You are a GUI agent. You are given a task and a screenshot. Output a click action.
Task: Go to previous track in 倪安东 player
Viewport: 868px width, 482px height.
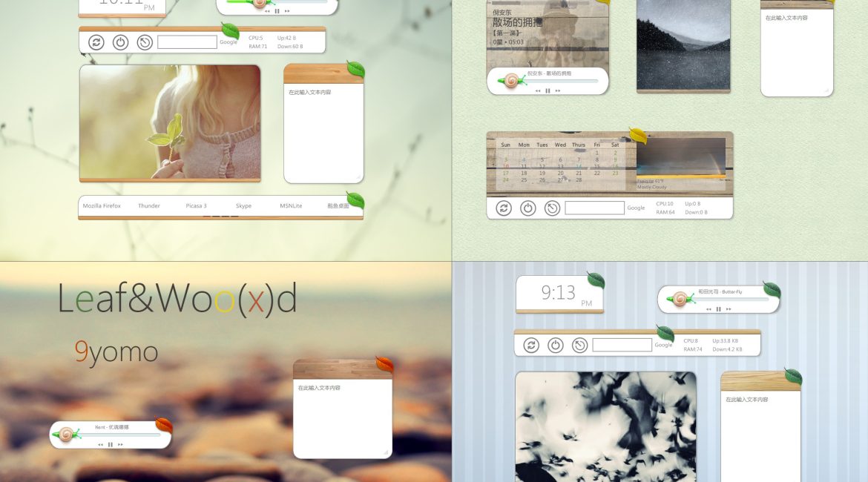(x=538, y=91)
